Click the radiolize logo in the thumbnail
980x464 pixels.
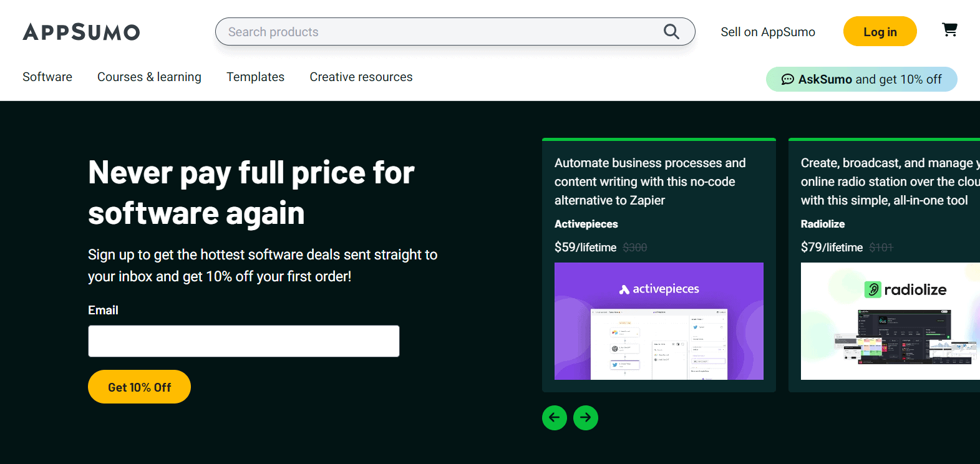[905, 289]
